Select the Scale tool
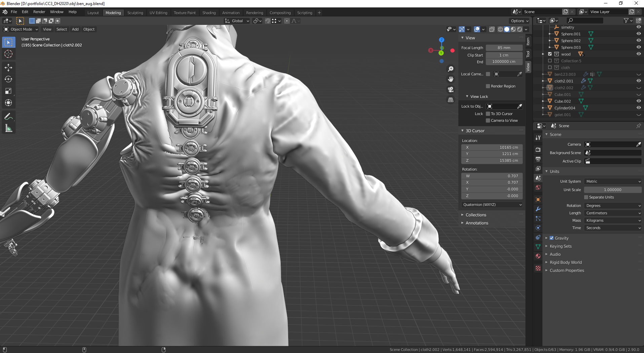644x353 pixels. [x=8, y=91]
